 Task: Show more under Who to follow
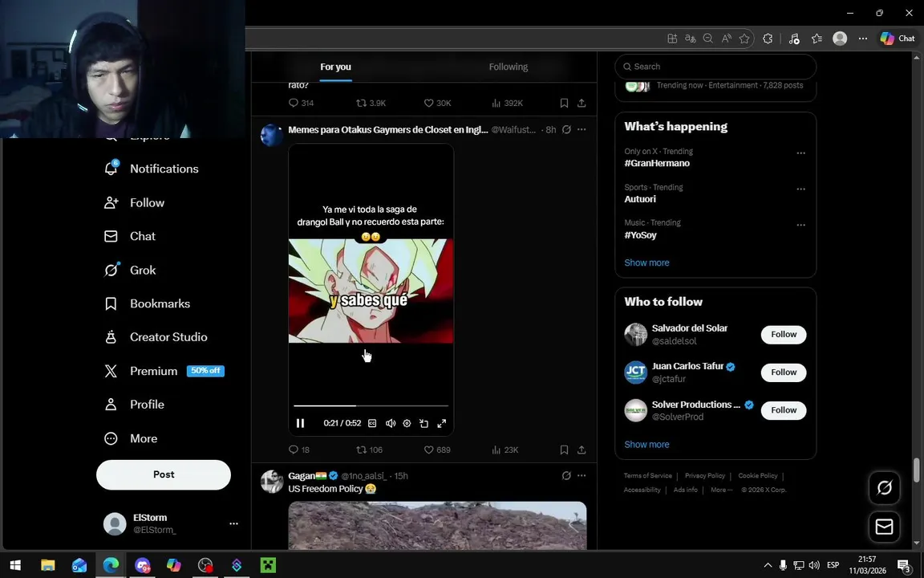646,445
